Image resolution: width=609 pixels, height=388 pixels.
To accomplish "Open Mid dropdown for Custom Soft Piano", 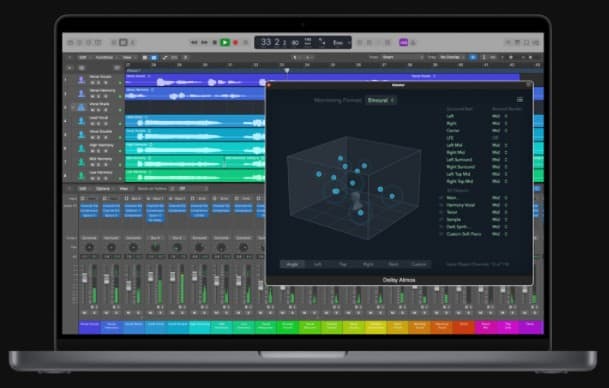I will [x=499, y=234].
